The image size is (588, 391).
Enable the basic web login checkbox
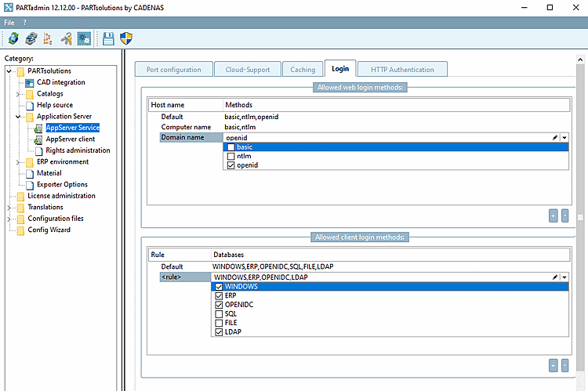231,147
